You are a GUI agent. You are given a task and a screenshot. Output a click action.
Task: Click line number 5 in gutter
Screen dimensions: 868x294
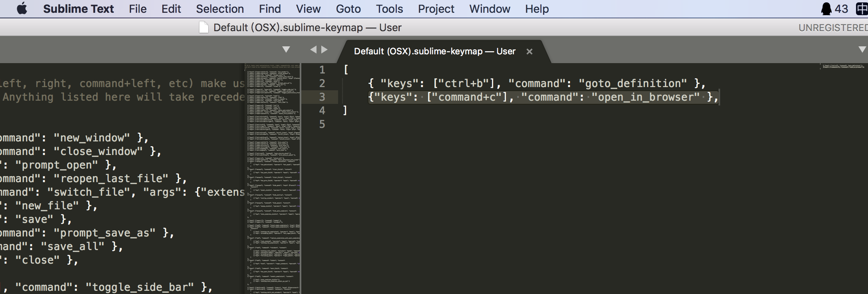tap(322, 124)
